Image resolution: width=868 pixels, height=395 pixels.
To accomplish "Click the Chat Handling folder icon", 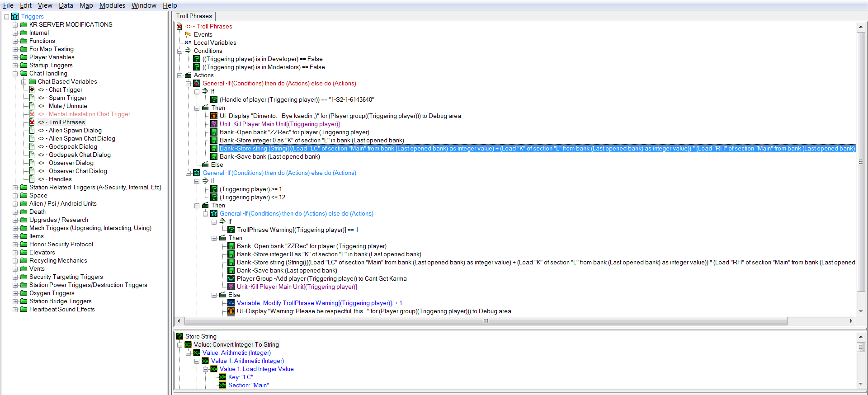I will (24, 73).
